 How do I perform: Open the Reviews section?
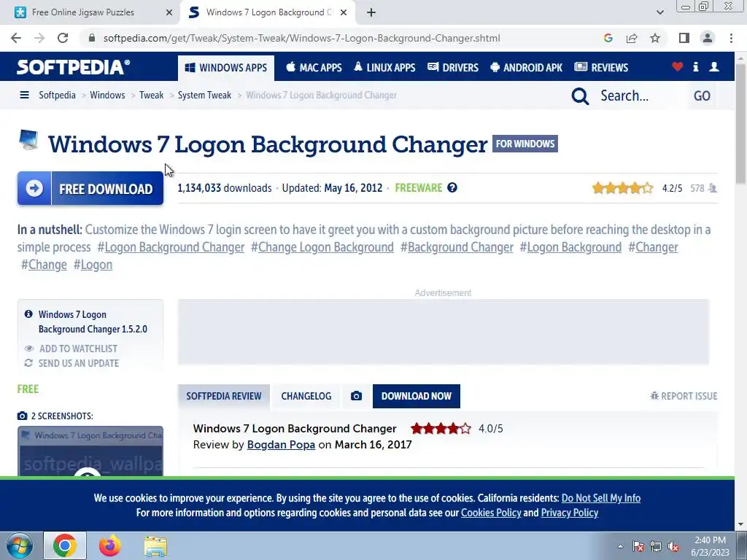(601, 68)
